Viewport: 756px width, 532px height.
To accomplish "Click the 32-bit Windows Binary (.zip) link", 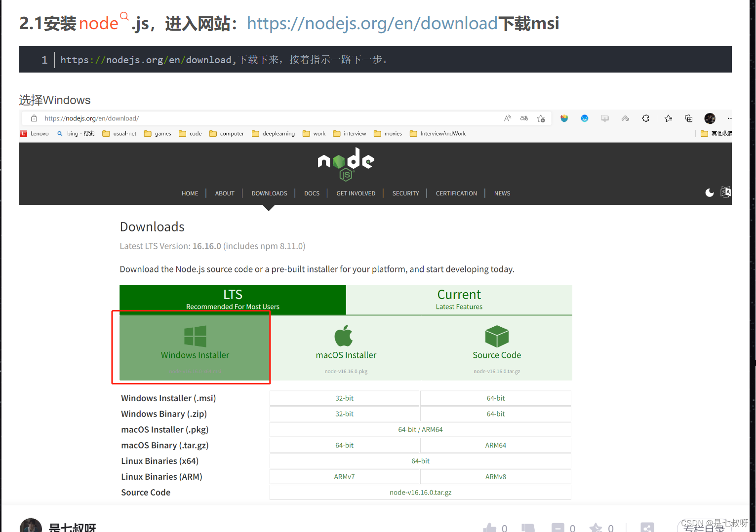I will click(x=344, y=414).
